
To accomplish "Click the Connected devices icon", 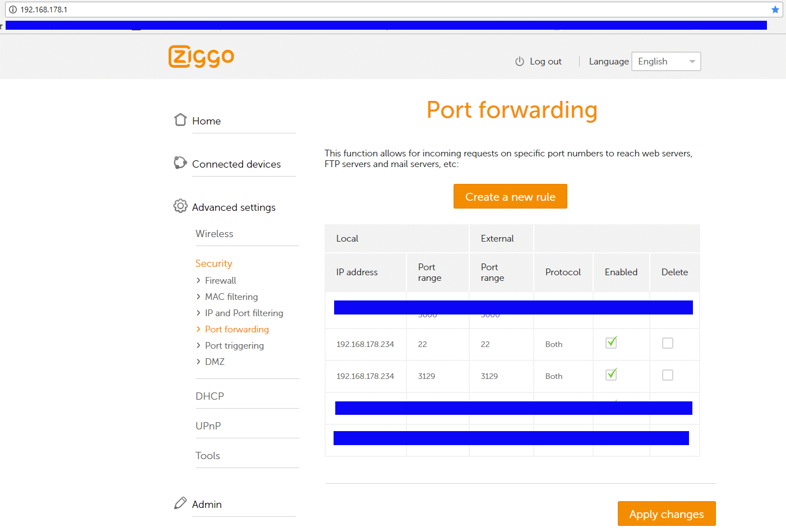I will click(180, 163).
